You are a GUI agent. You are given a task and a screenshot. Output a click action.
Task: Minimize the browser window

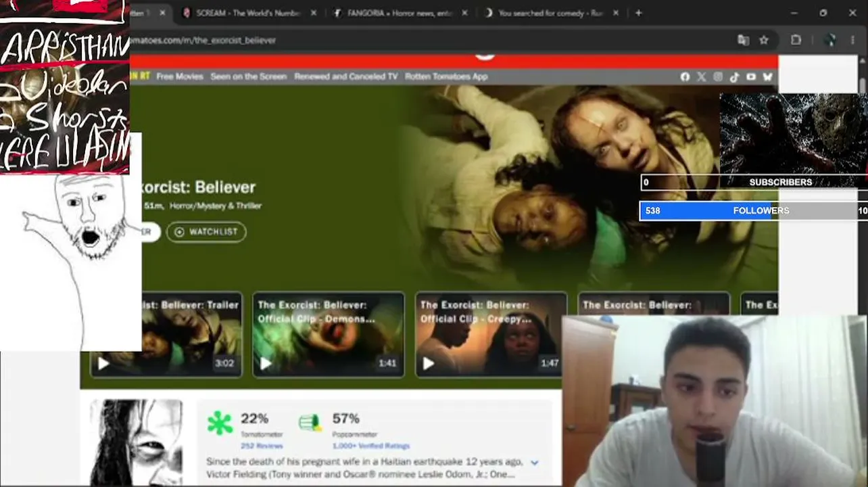point(794,13)
